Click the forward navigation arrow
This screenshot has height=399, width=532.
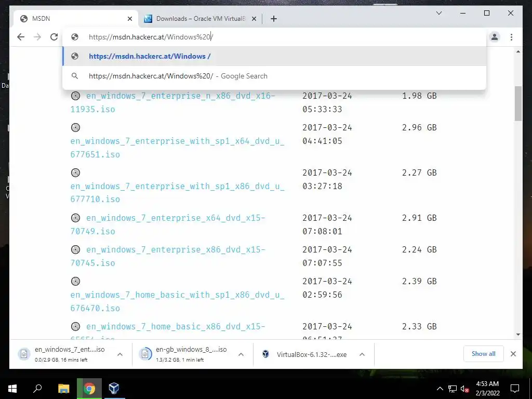(x=37, y=37)
